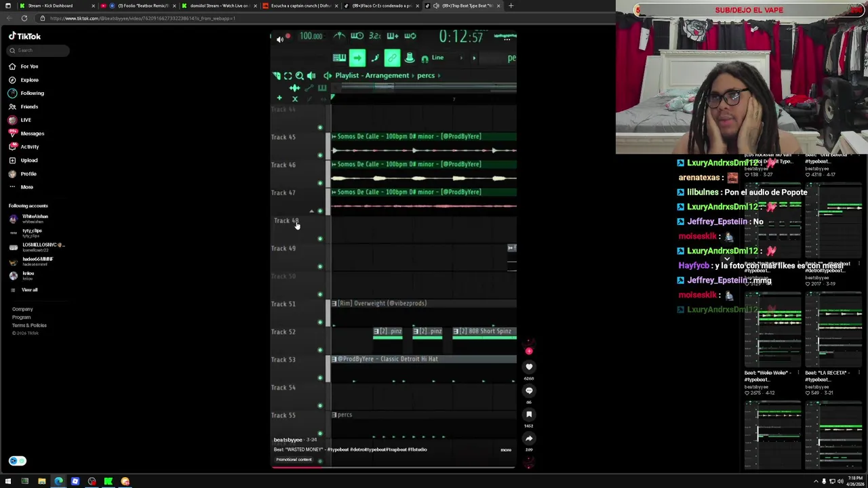Mute the video sound with speaker icon
This screenshot has width=868, height=488.
(280, 39)
